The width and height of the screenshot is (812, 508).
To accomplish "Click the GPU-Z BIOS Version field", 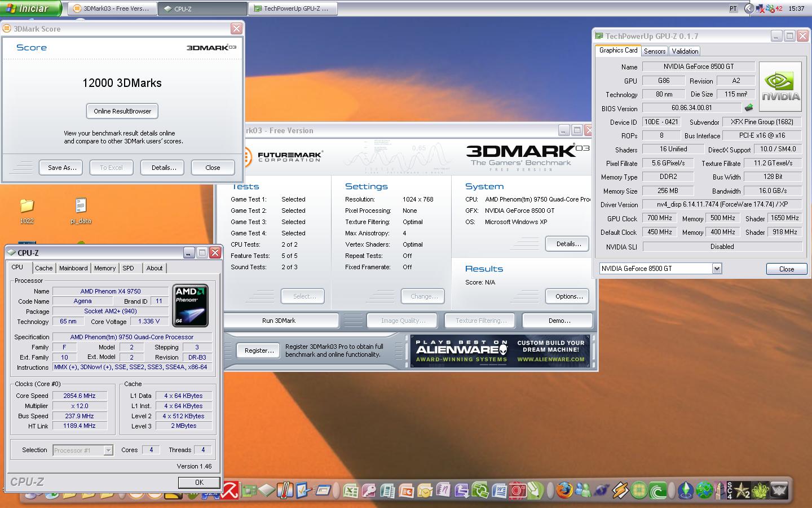I will point(691,108).
